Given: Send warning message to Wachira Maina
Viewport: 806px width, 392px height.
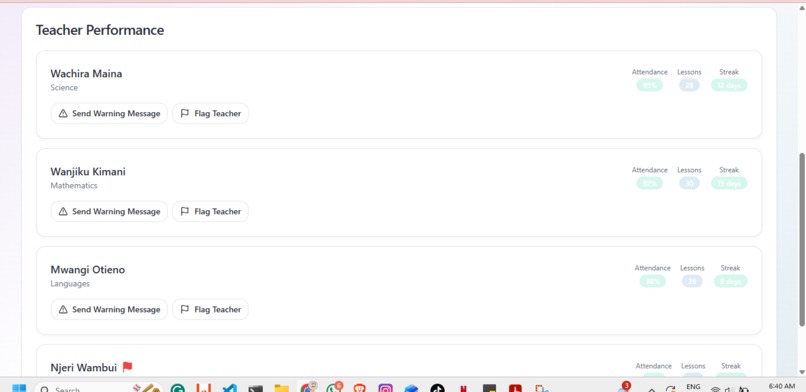Looking at the screenshot, I should pyautogui.click(x=109, y=114).
